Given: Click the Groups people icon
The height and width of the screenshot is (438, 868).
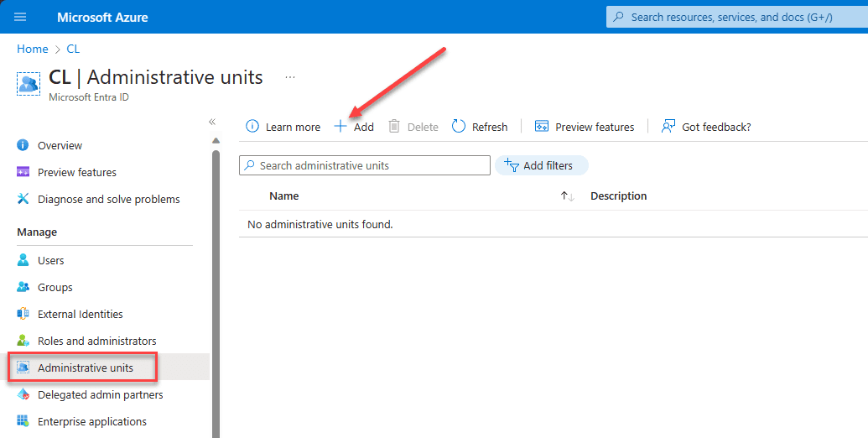Looking at the screenshot, I should pos(23,287).
